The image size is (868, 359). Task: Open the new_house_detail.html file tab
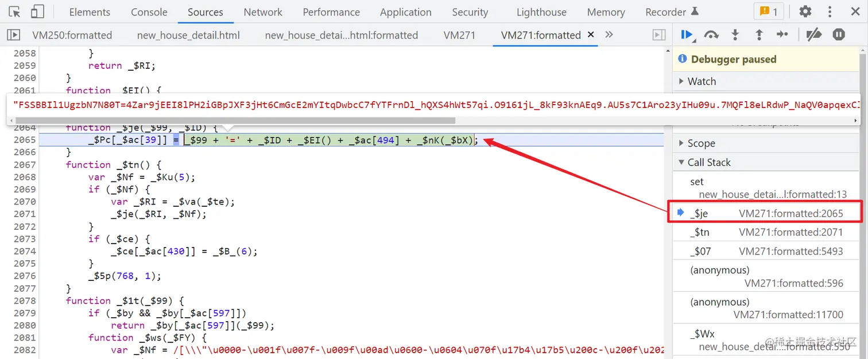point(188,35)
